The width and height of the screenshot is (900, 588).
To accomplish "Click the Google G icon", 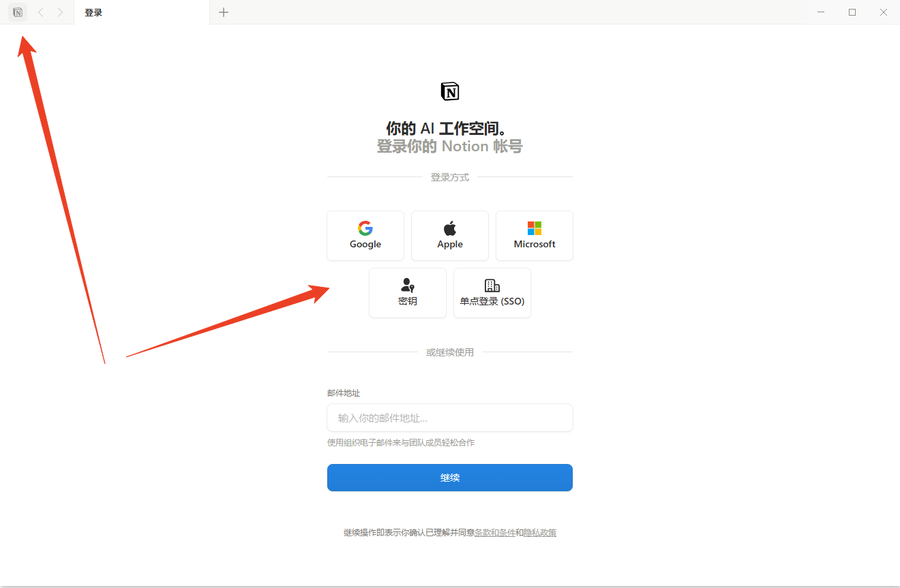I will click(365, 228).
